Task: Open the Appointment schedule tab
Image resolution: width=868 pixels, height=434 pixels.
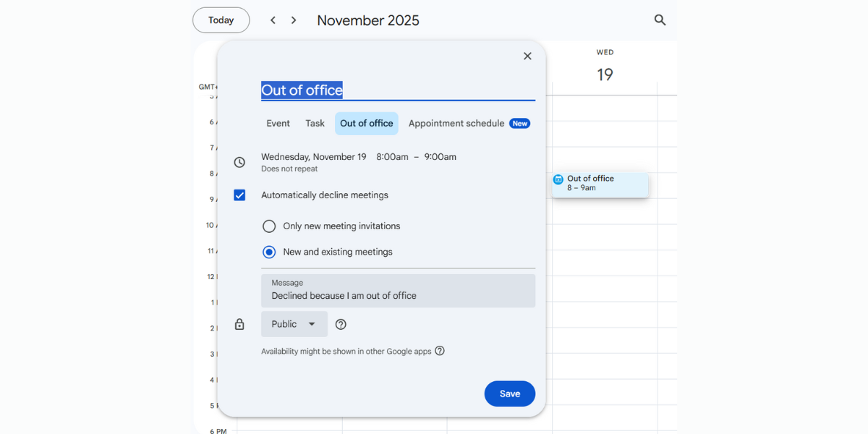Action: 456,123
